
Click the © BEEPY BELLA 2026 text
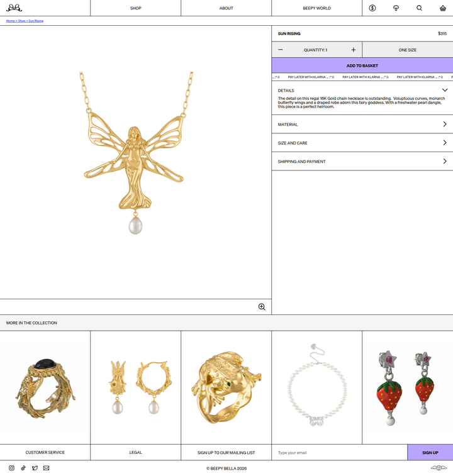click(226, 468)
